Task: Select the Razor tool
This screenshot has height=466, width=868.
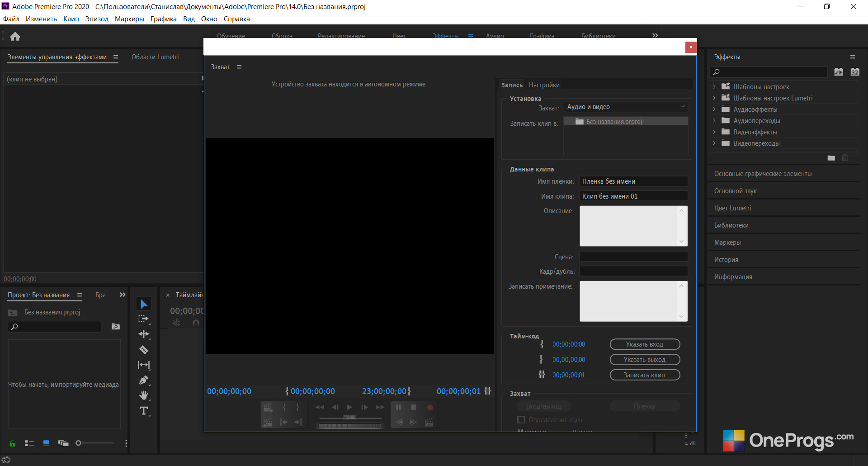Action: coord(144,350)
